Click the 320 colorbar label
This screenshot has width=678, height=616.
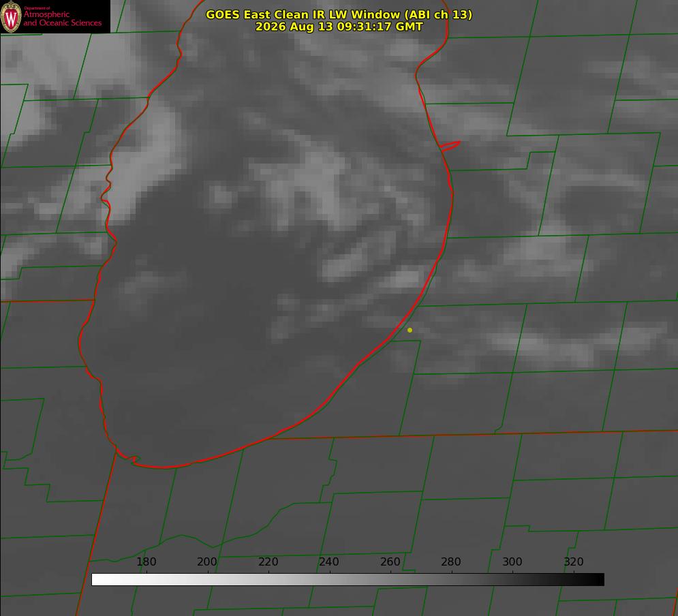pos(574,561)
